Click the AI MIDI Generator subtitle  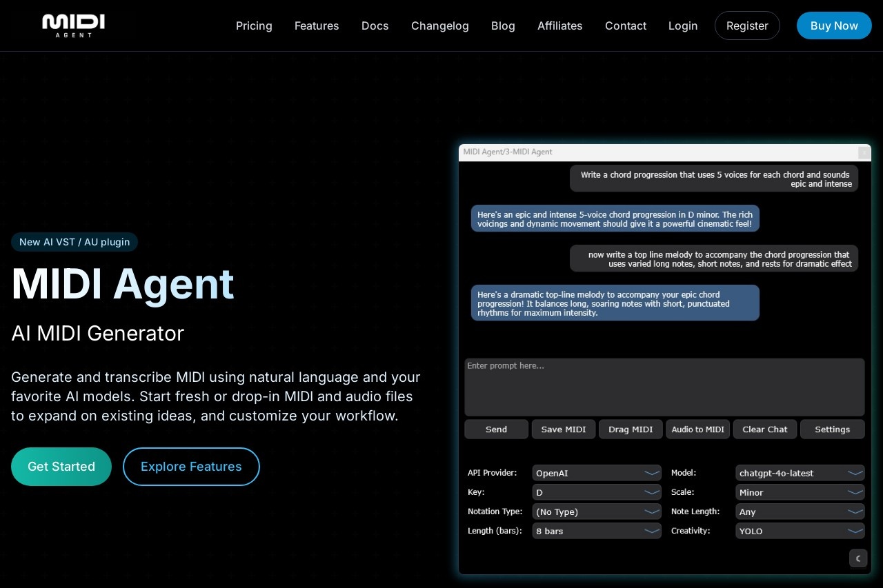[x=97, y=333]
